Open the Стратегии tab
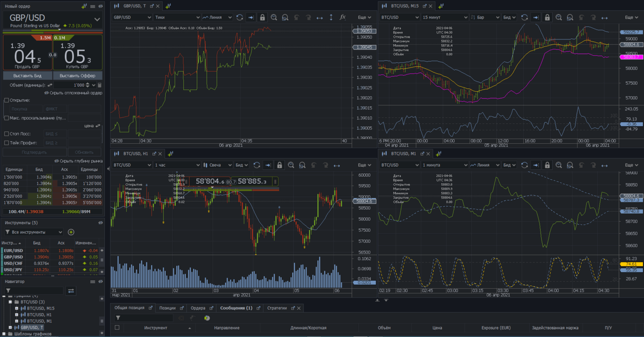 (x=277, y=308)
